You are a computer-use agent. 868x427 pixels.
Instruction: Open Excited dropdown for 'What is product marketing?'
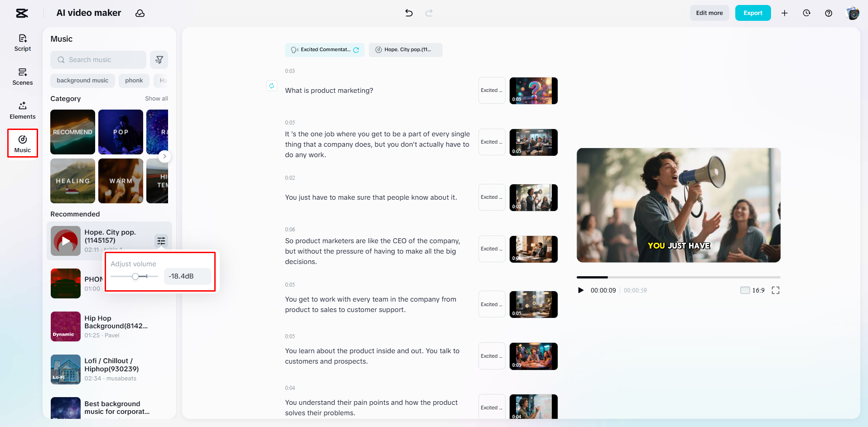492,91
